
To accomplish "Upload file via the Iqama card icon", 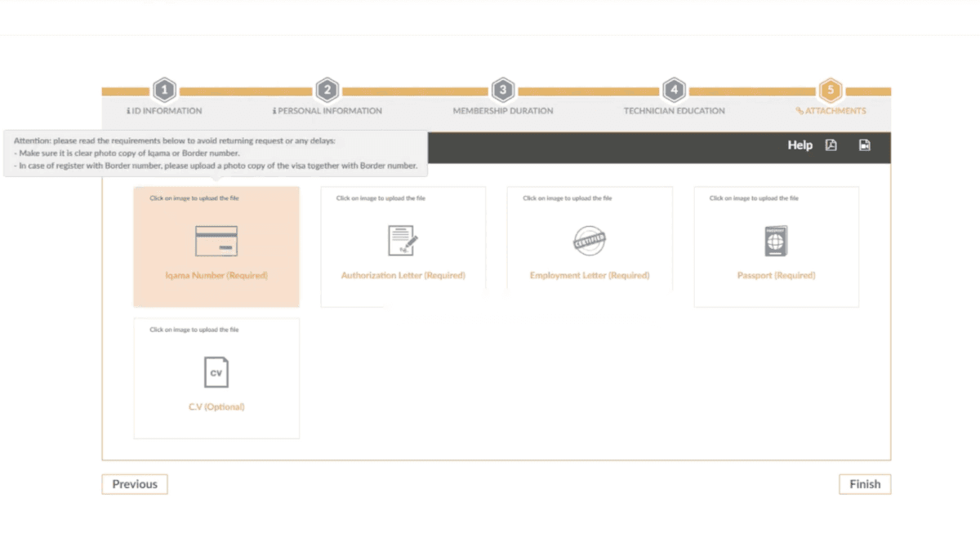I will pos(216,242).
